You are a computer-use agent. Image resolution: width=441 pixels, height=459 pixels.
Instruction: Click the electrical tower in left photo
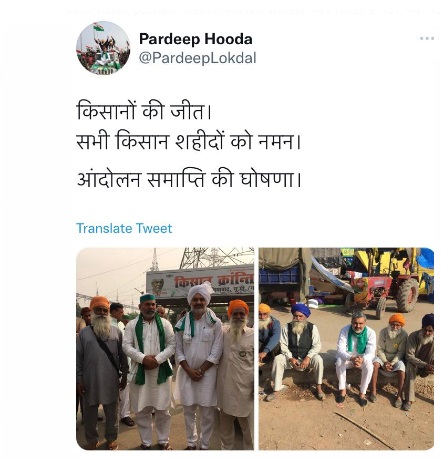[213, 257]
